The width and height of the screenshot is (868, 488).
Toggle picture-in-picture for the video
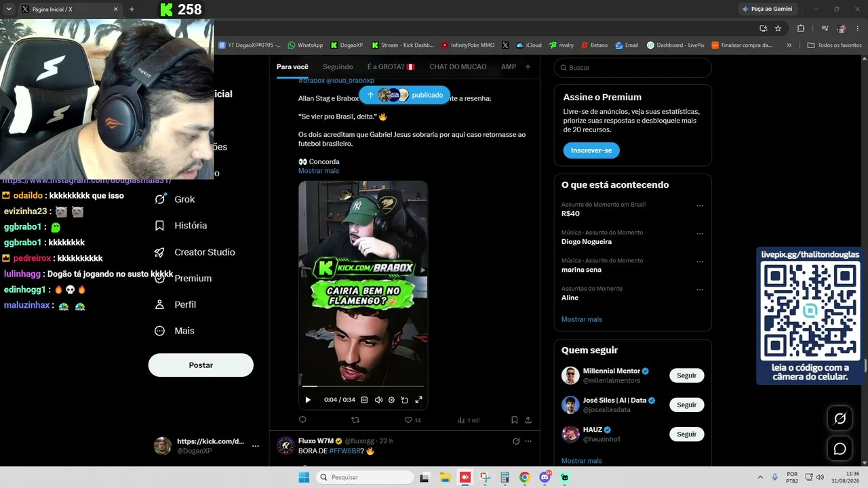coord(405,400)
